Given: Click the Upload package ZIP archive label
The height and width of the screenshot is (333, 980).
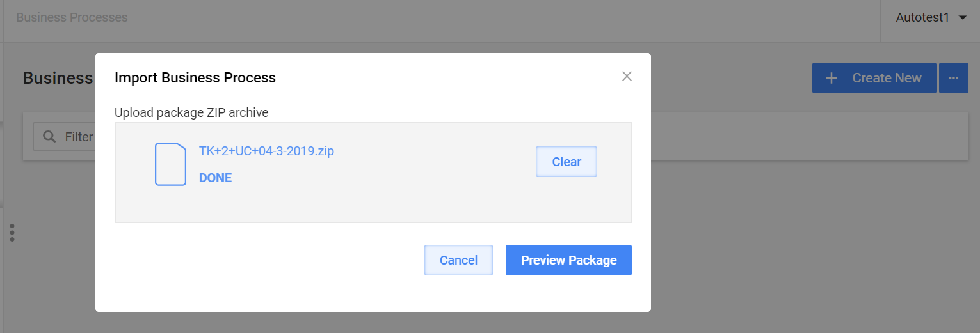Looking at the screenshot, I should point(191,112).
